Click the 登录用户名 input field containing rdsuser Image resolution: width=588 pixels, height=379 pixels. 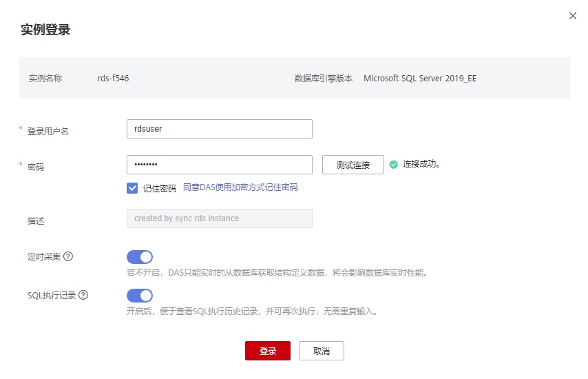[220, 129]
